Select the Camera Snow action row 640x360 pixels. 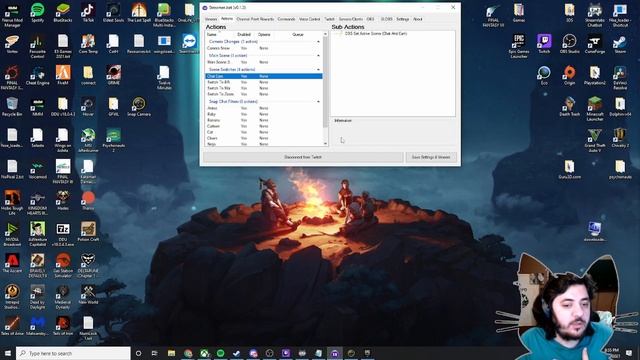point(264,48)
